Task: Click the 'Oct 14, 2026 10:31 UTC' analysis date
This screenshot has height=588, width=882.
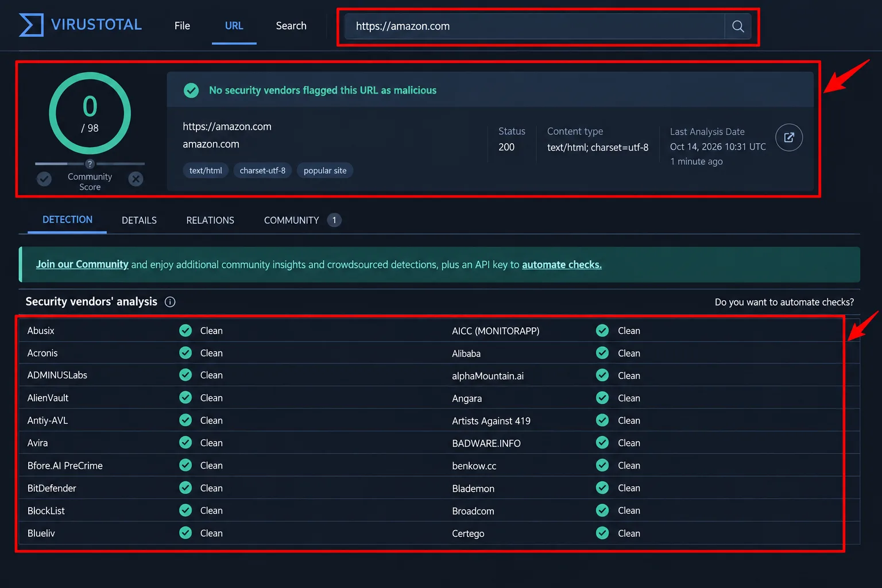Action: pos(718,147)
